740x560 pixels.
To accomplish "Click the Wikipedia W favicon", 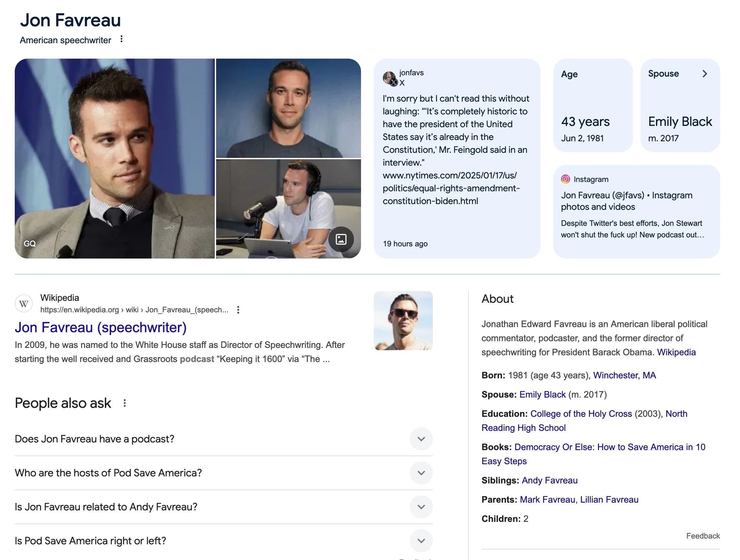I will tap(24, 304).
